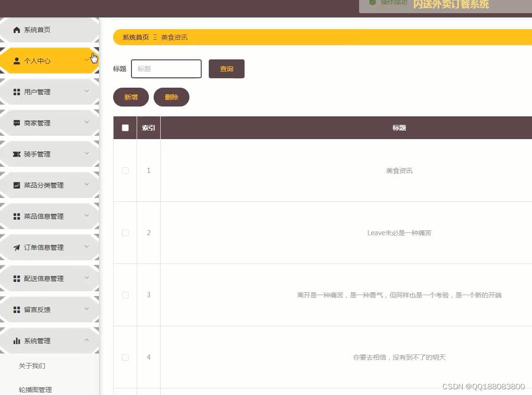Click title text Leave未必是一种痛苦
This screenshot has height=395, width=532.
399,233
